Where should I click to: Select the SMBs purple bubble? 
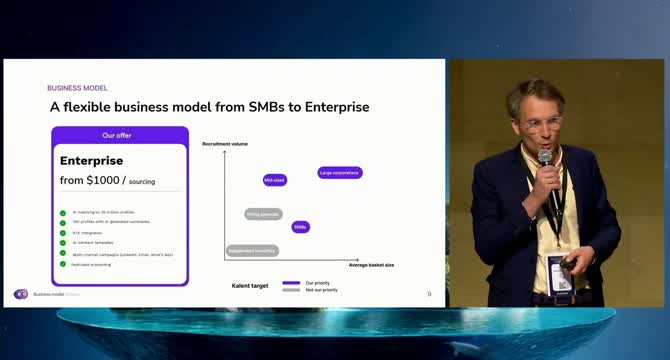[300, 227]
